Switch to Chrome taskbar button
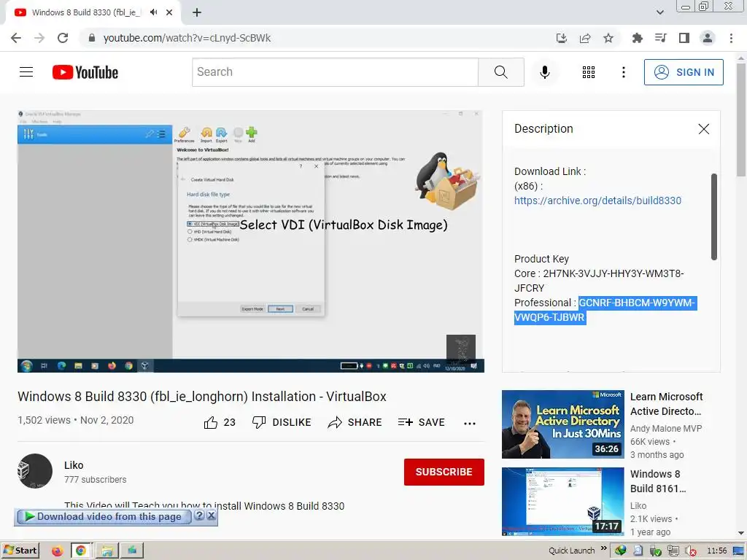The height and width of the screenshot is (560, 747). pyautogui.click(x=82, y=551)
